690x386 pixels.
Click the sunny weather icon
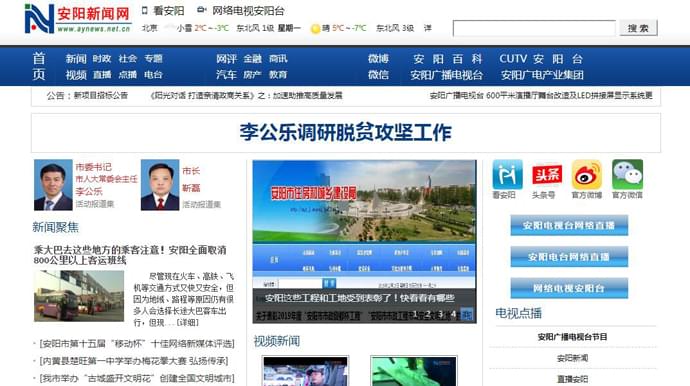(x=315, y=29)
